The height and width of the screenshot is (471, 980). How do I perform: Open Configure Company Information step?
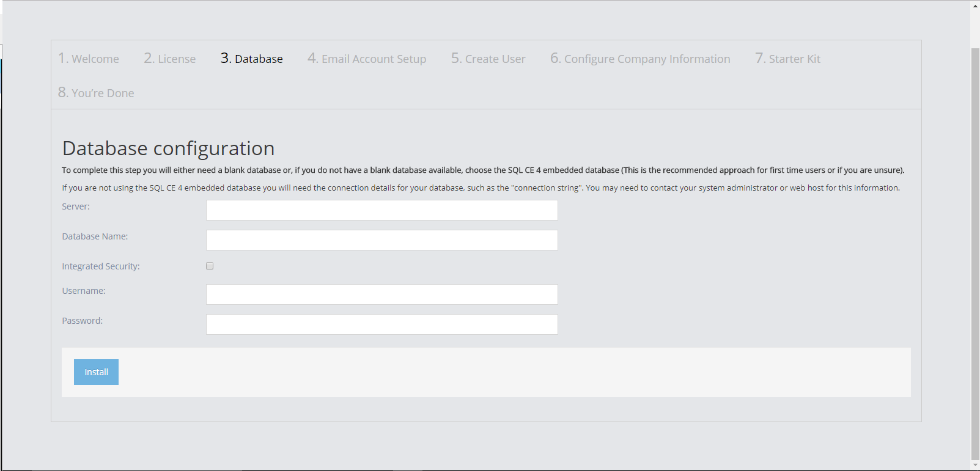[x=640, y=59]
